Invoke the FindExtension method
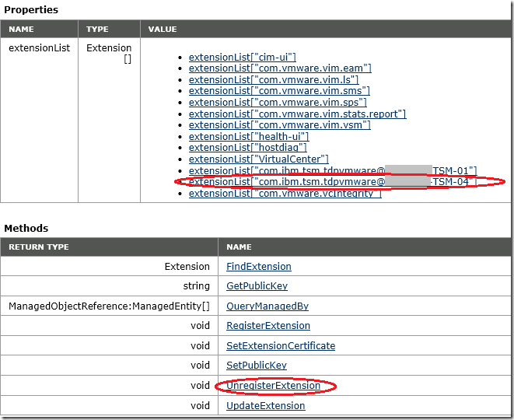 point(259,267)
